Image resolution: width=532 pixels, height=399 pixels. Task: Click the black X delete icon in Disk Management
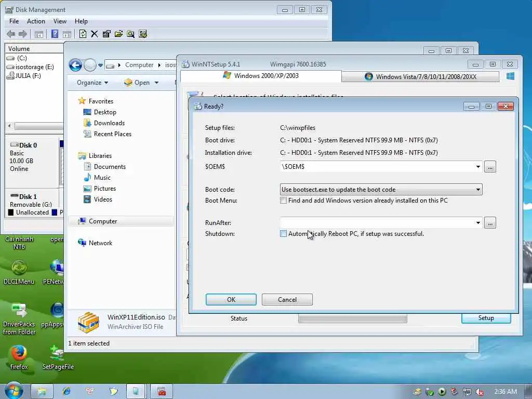tap(95, 34)
